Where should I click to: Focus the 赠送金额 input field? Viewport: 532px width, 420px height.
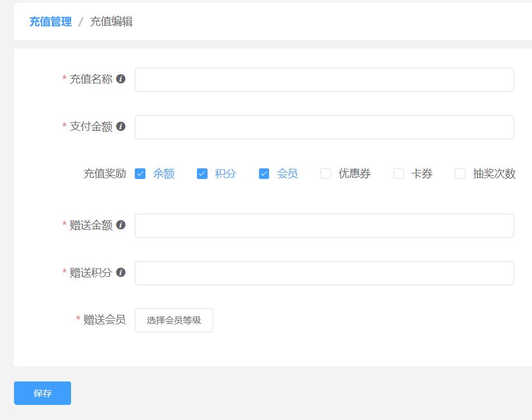pos(324,225)
